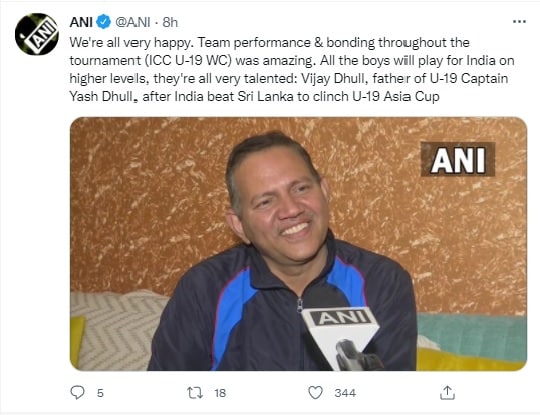Screen dimensions: 540x415
Task: Share tweet via upload arrow icon
Action: [447, 393]
